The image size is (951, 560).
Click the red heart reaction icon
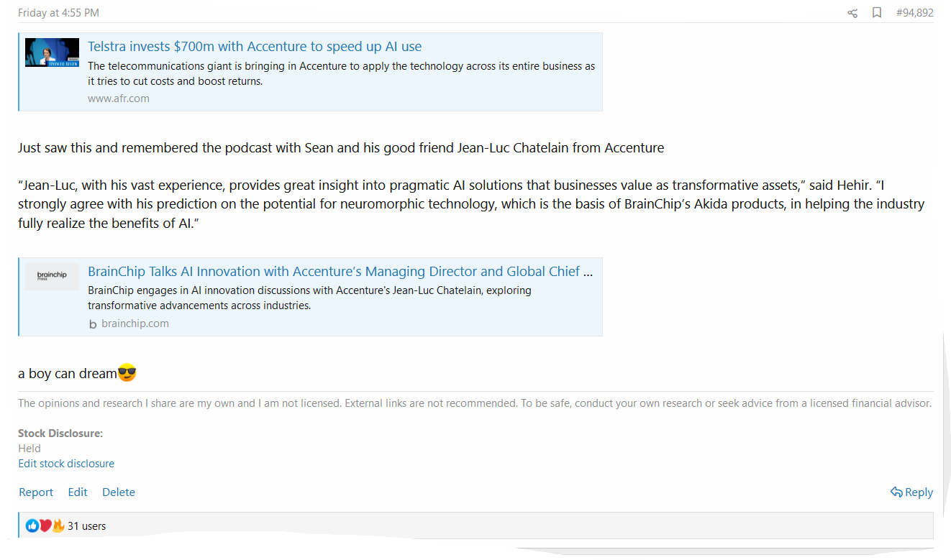[x=45, y=525]
